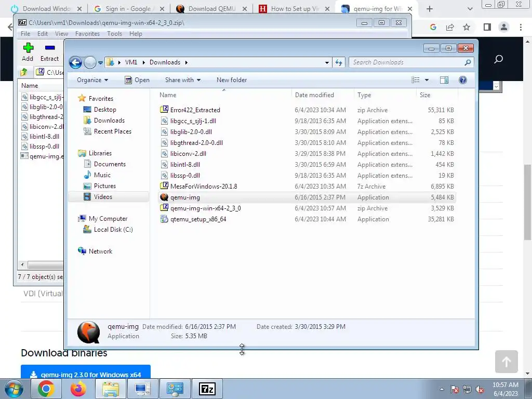Select libglib-2.0-0.dll in Downloads list
The image size is (532, 399).
[191, 131]
